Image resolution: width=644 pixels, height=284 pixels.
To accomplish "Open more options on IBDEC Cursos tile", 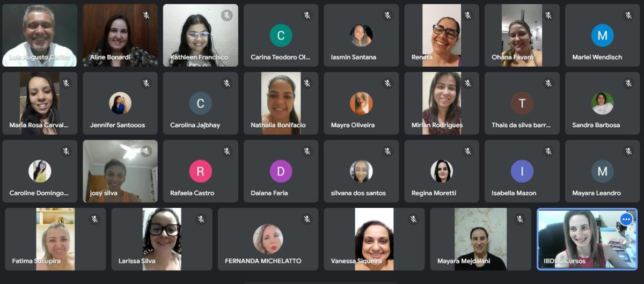I will 626,219.
